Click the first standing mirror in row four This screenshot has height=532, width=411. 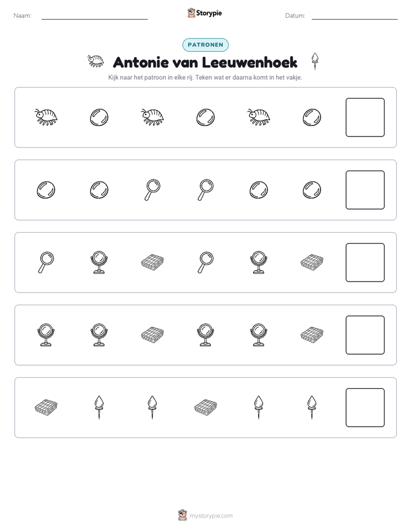[x=46, y=335]
